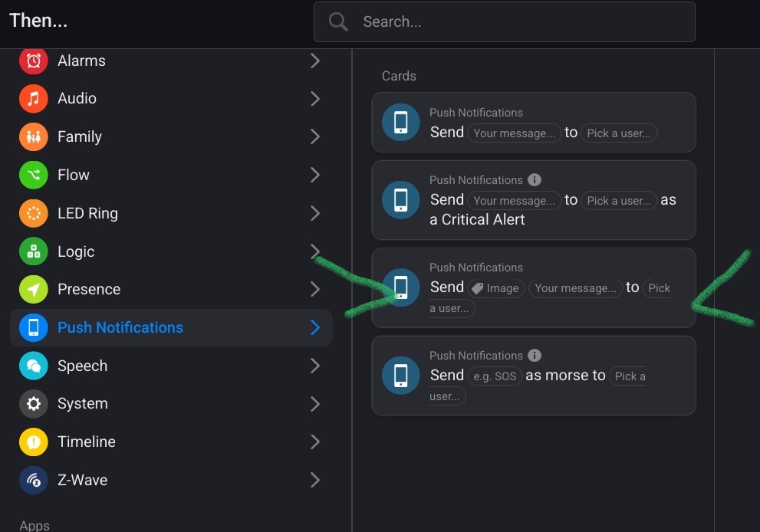Screen dimensions: 760x532
Task: Click the Z-Wave signal icon
Action: (33, 480)
